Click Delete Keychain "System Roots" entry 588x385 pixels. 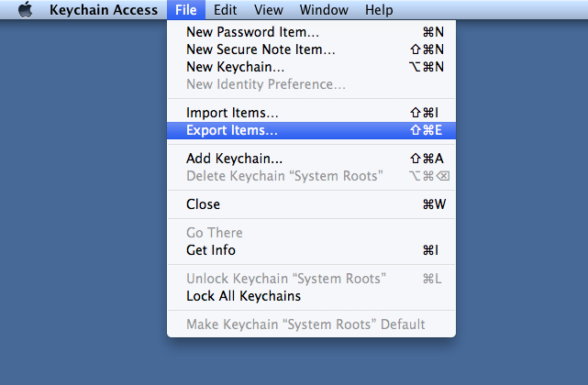(x=284, y=176)
